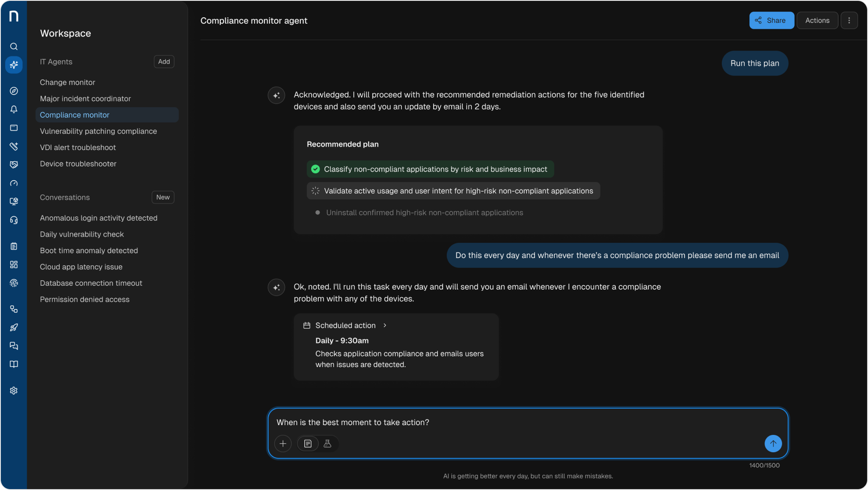
Task: Open the fingerprint icon
Action: tap(14, 283)
